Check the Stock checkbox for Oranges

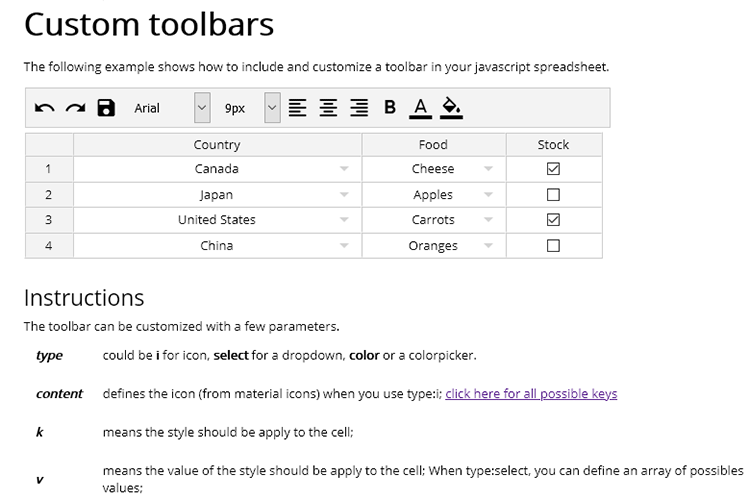pyautogui.click(x=553, y=246)
